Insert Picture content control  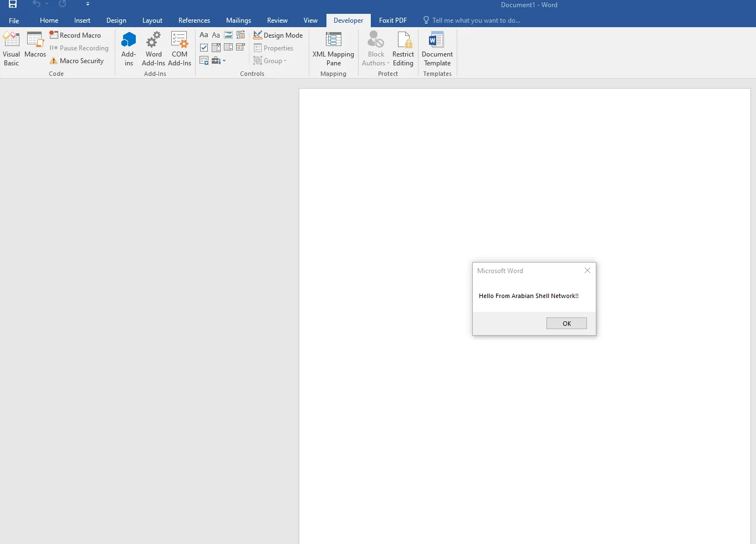click(x=228, y=35)
